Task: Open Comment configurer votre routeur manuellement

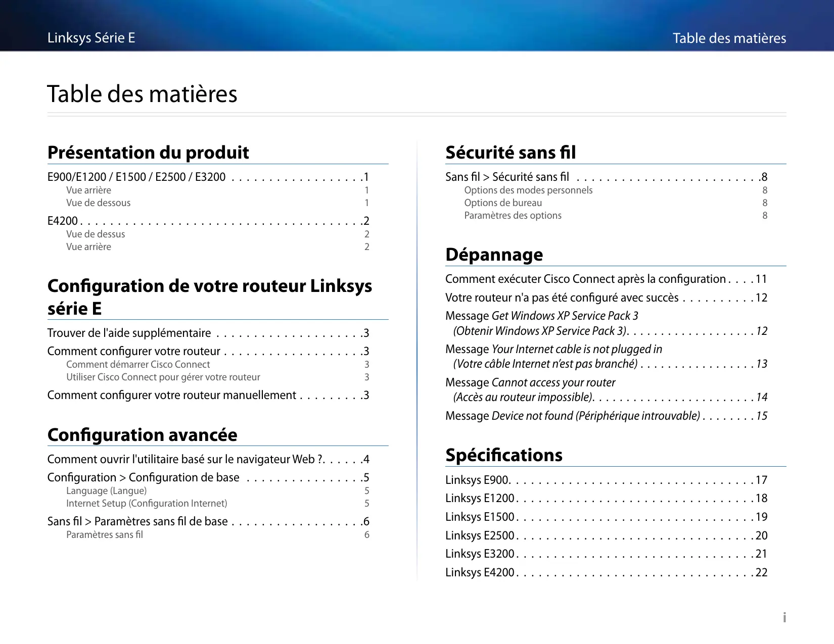Action: [172, 395]
